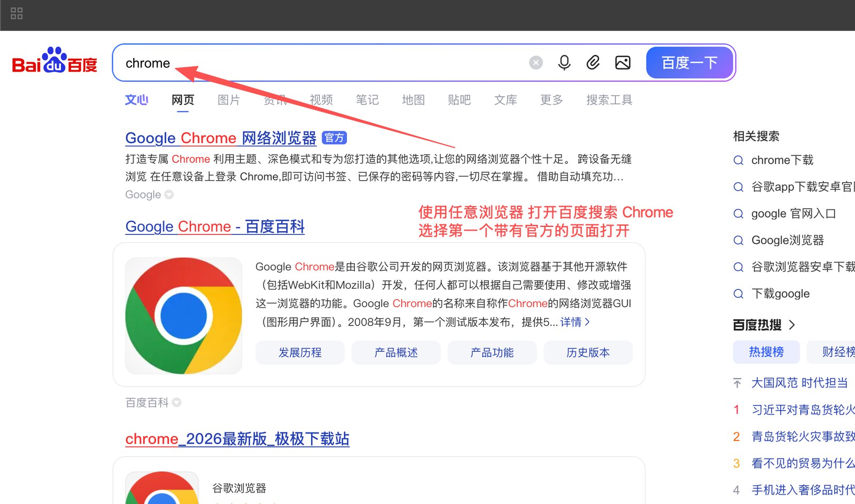Clear the search box text

[x=536, y=63]
